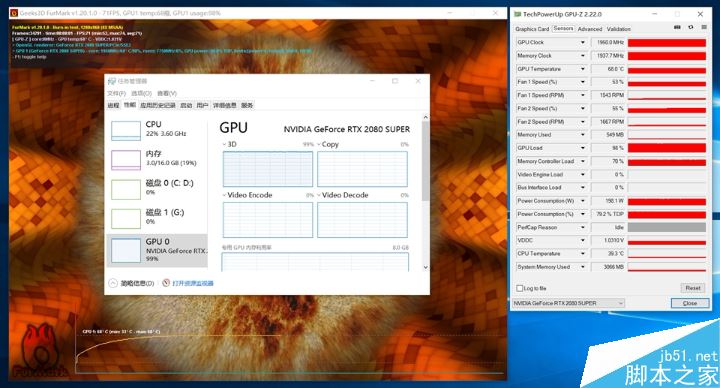Open the GPU Temperature sensor dropdown
Viewport: 720px width, 388px height.
click(x=583, y=69)
